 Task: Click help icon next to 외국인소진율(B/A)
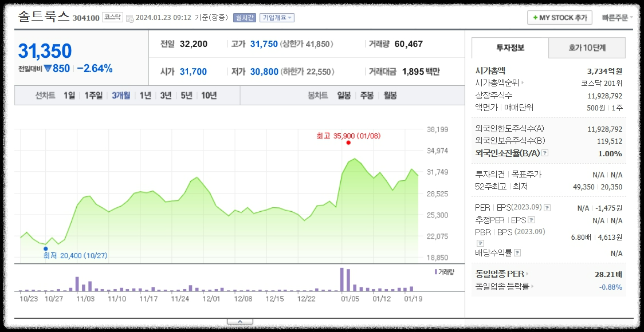tap(545, 153)
